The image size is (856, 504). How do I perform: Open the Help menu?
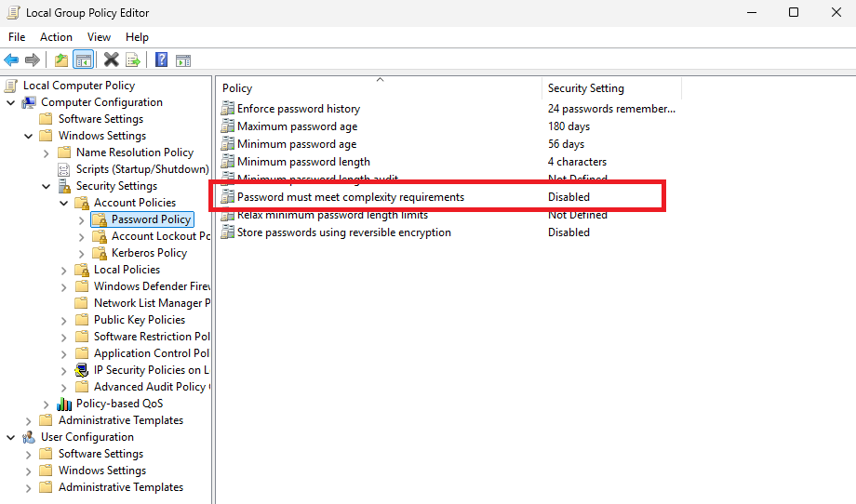(x=137, y=37)
